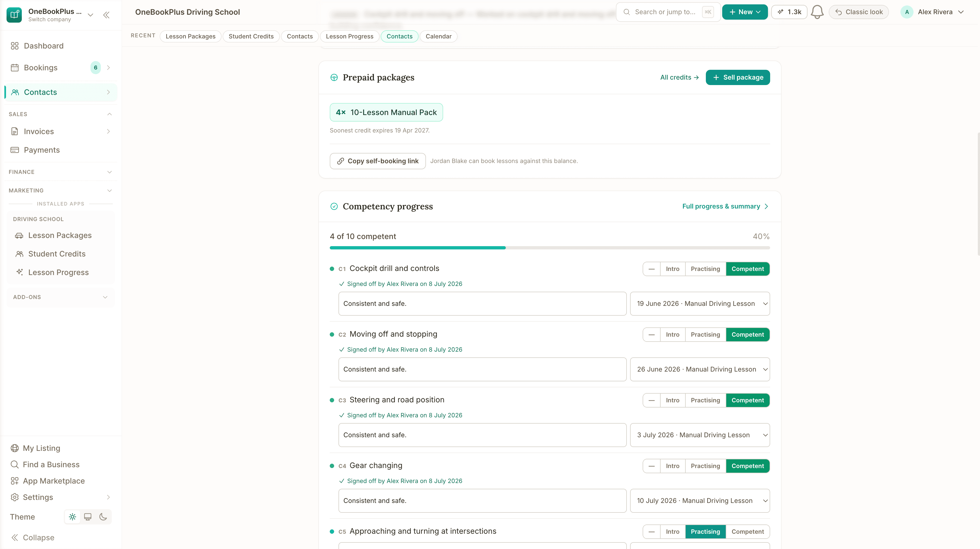Select the Calendar recent tab
The width and height of the screenshot is (980, 549).
438,36
